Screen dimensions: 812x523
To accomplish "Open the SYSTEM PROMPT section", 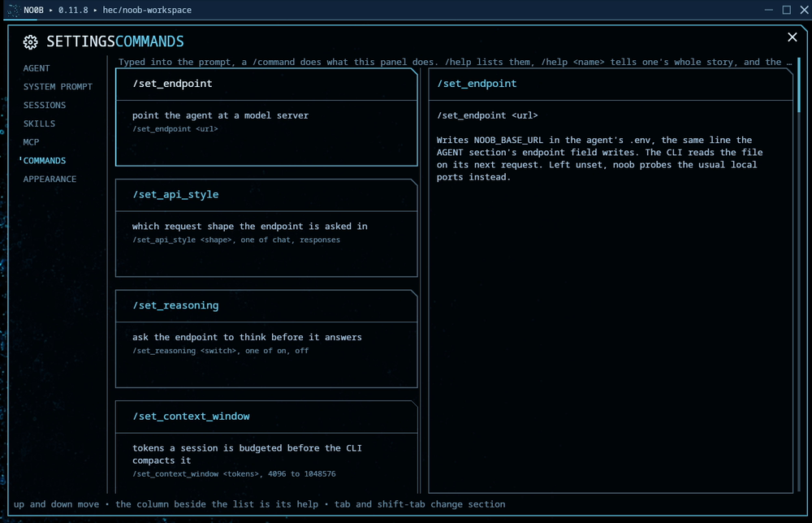I will pyautogui.click(x=58, y=86).
